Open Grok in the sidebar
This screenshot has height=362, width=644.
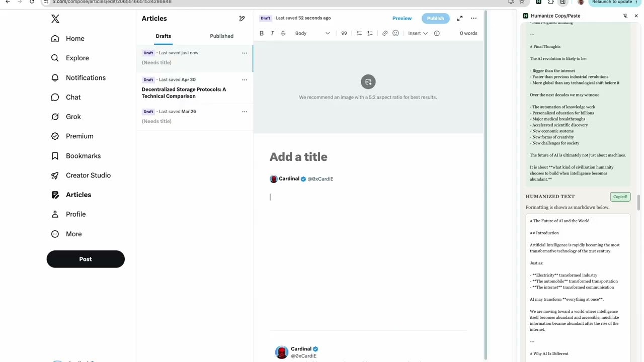pyautogui.click(x=66, y=117)
